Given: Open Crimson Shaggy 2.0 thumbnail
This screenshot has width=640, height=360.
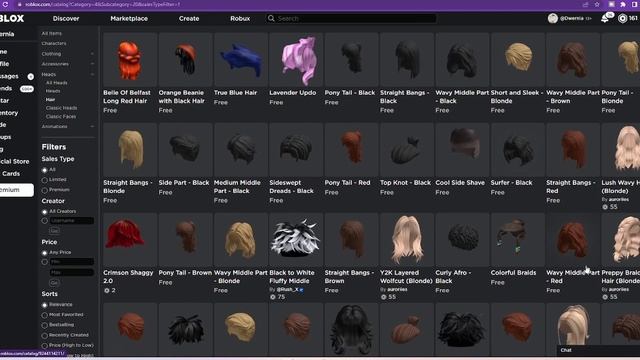Looking at the screenshot, I should point(130,240).
